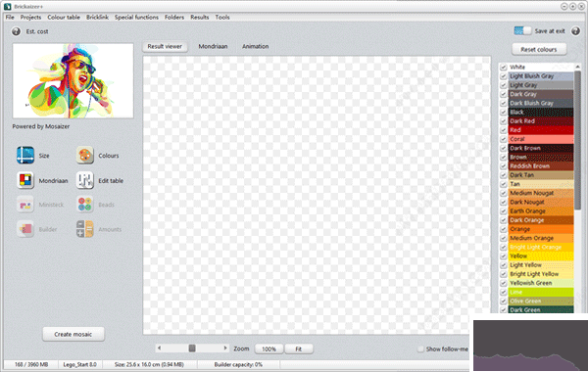The image size is (588, 372).
Task: Open the Tools menu
Action: coord(222,18)
